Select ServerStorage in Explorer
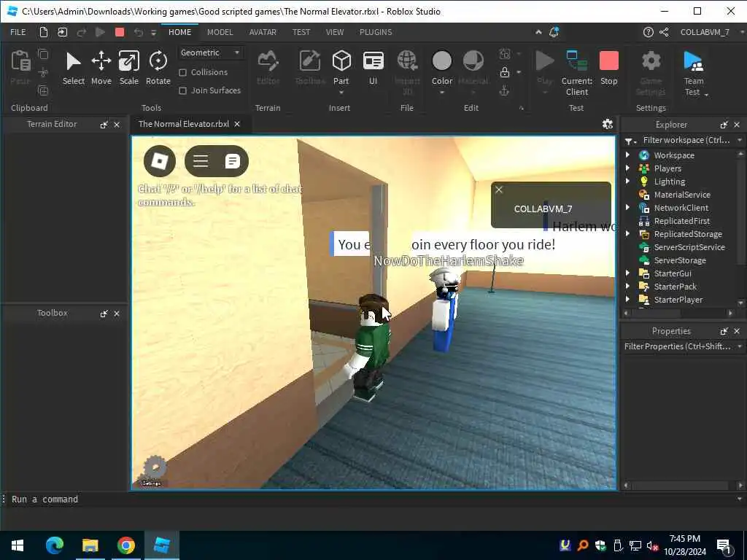 (x=679, y=260)
